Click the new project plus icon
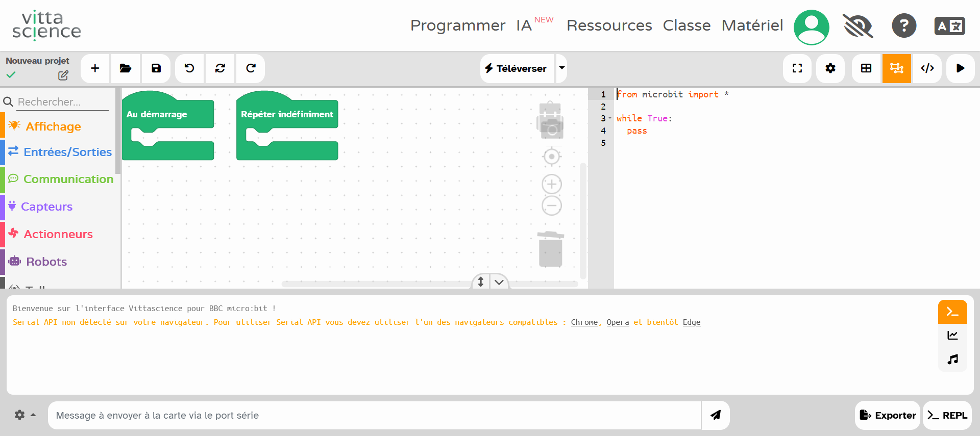 pos(95,68)
